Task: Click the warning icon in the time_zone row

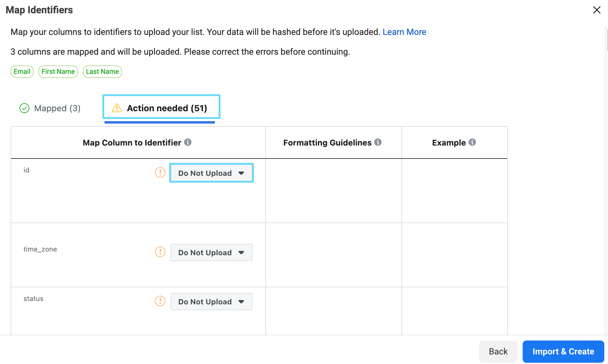Action: click(x=160, y=252)
